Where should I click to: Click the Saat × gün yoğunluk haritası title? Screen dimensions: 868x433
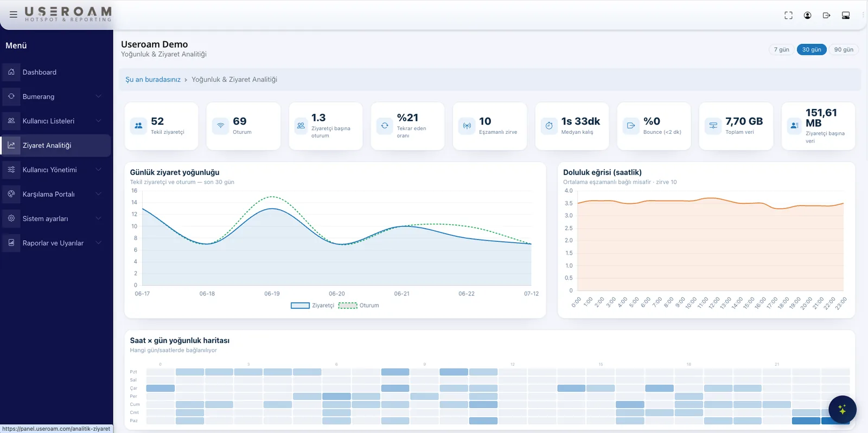click(180, 340)
